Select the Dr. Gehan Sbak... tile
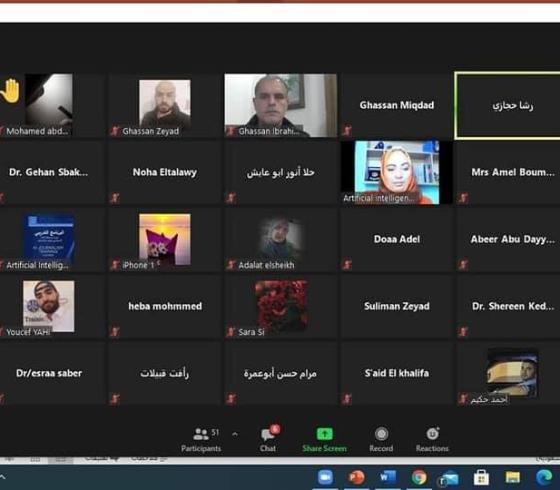Viewport: 560px width, 490px height. tap(52, 172)
